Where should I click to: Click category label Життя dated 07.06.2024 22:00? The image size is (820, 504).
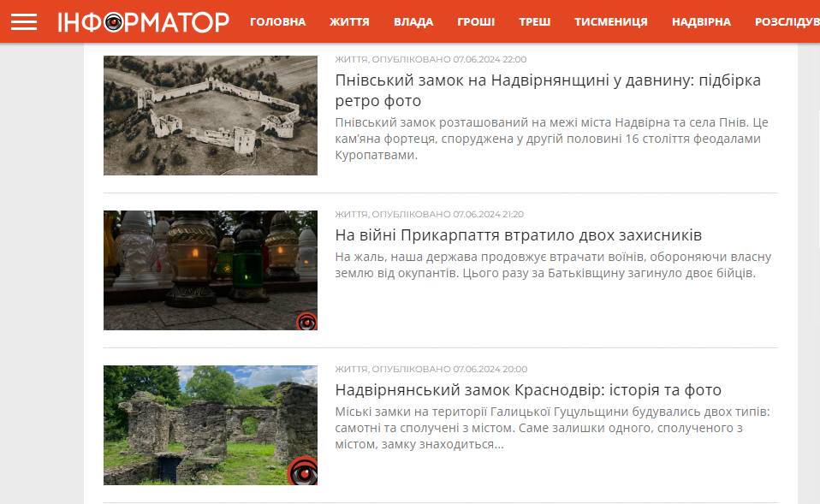tap(352, 59)
